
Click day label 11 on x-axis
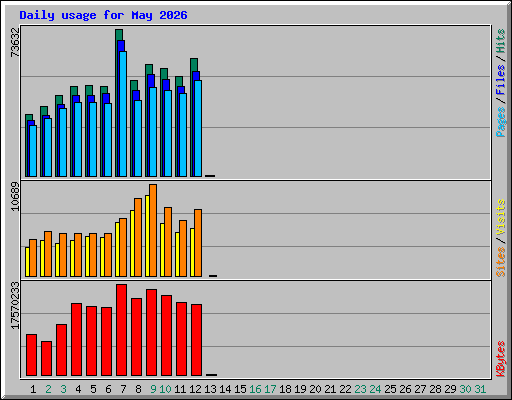[180, 389]
